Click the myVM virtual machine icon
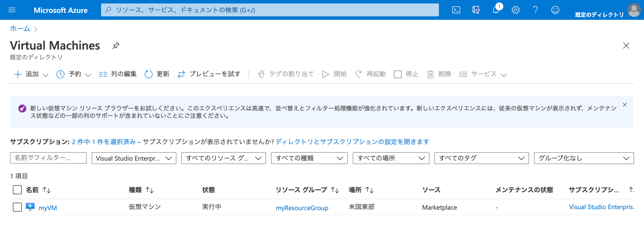 [30, 207]
